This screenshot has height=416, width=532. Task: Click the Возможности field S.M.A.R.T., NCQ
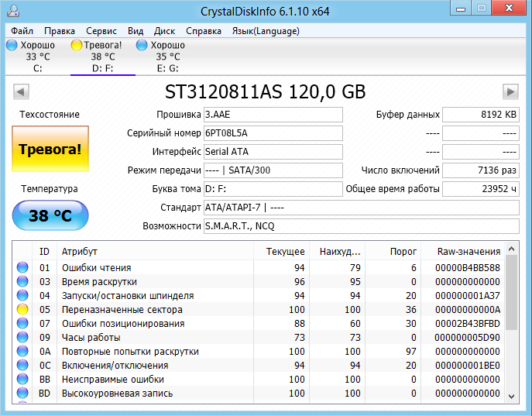point(362,226)
